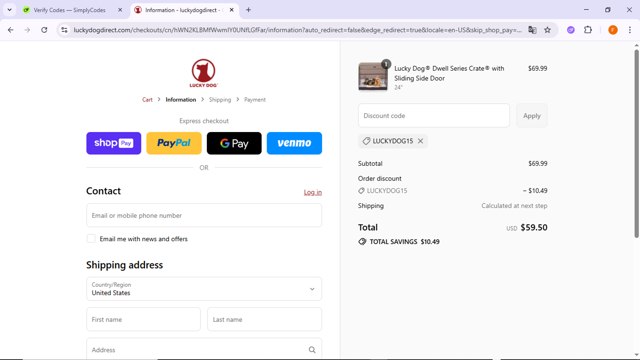The image size is (640, 360).
Task: Click Calculated at next step text
Action: tap(514, 206)
